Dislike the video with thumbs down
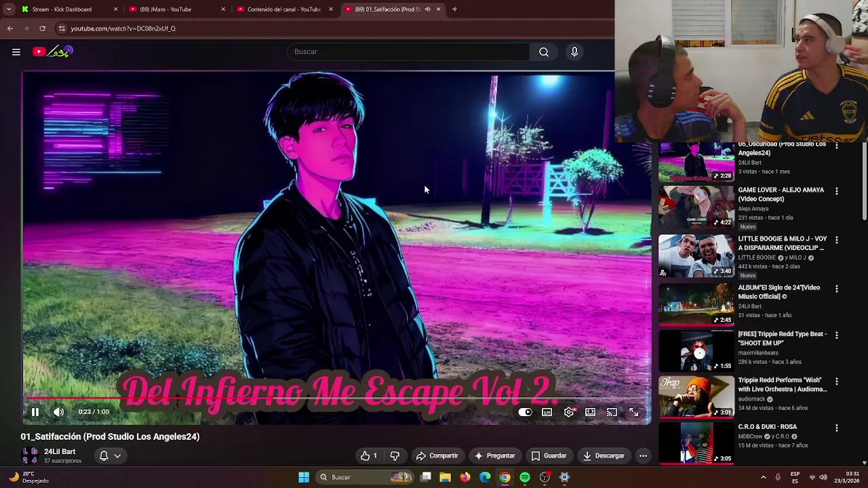This screenshot has height=488, width=868. point(395,455)
